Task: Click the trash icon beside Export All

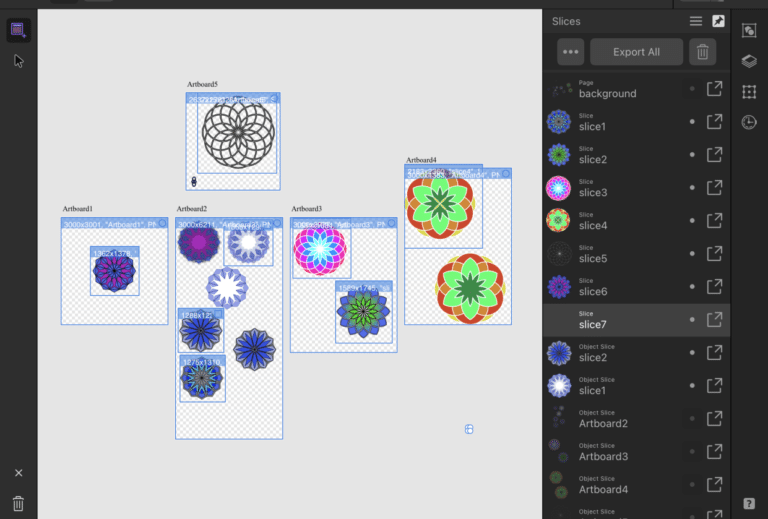Action: pyautogui.click(x=703, y=52)
